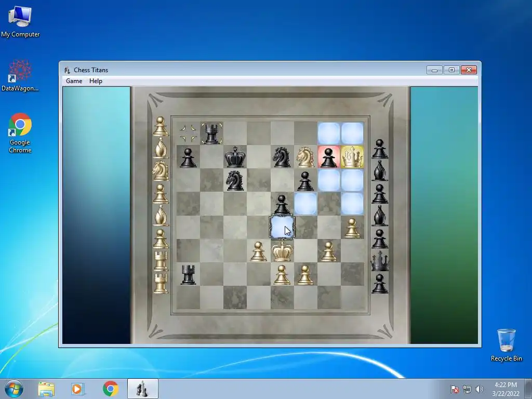Image resolution: width=532 pixels, height=399 pixels.
Task: Open the Game menu
Action: (x=74, y=81)
